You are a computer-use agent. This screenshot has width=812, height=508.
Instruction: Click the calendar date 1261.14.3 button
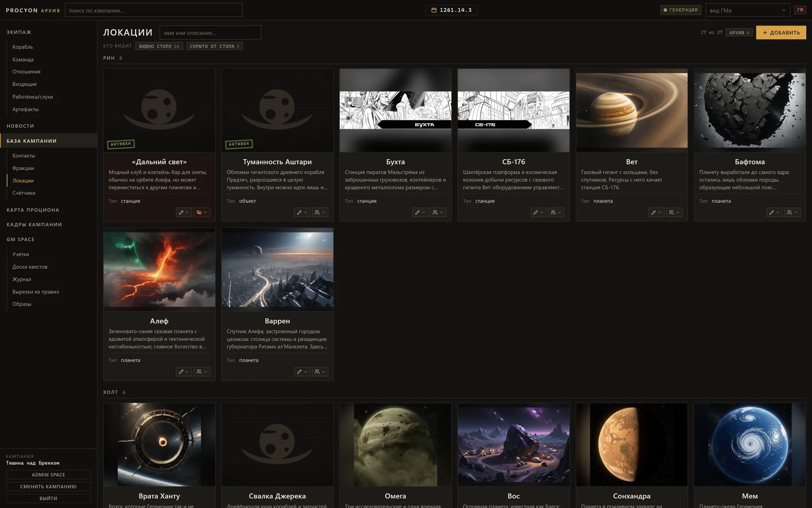tap(451, 10)
